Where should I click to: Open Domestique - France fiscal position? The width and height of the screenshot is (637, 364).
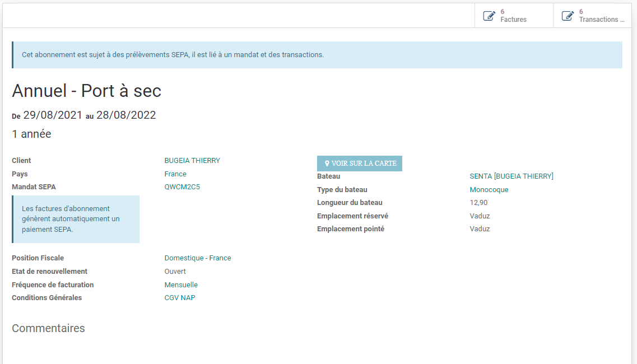point(198,258)
